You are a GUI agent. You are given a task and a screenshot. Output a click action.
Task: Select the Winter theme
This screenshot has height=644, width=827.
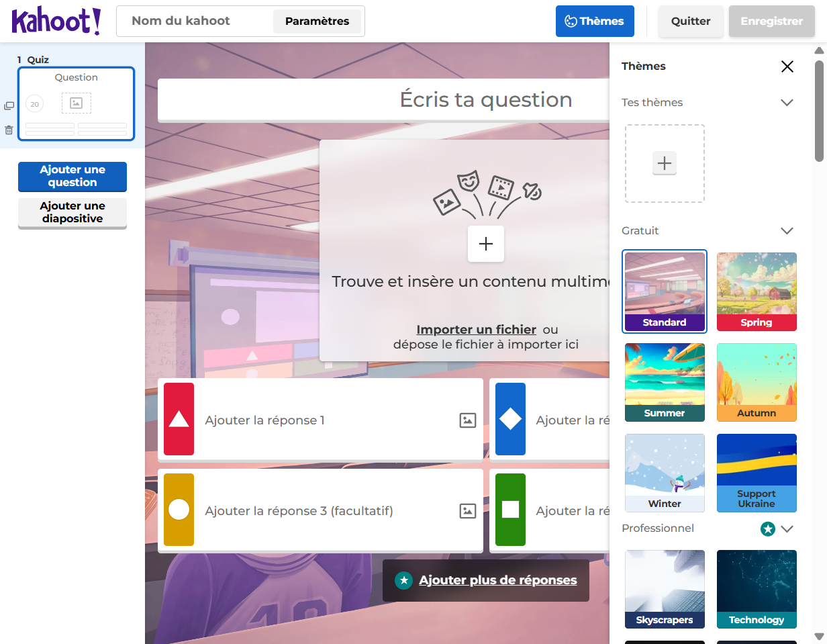[x=665, y=473]
